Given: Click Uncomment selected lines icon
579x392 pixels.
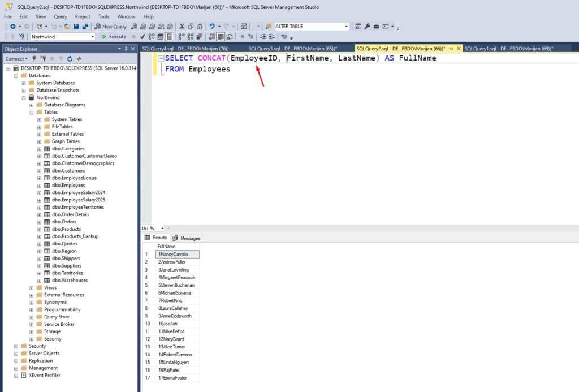Looking at the screenshot, I should (250, 37).
